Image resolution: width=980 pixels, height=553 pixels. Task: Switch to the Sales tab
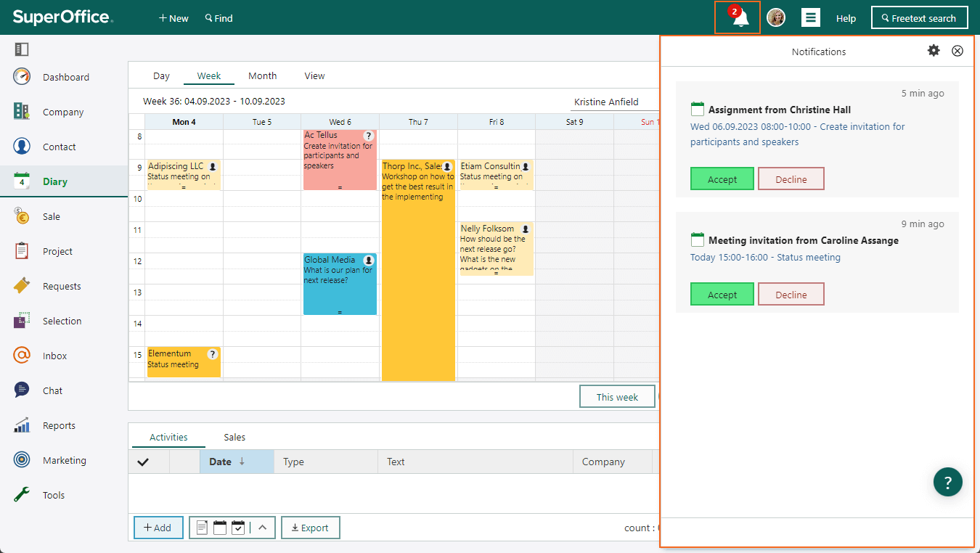234,437
